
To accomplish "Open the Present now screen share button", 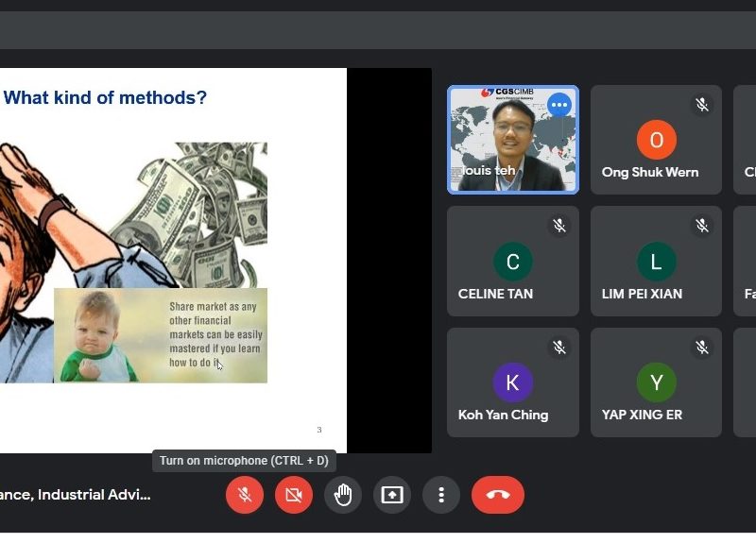I will (392, 495).
